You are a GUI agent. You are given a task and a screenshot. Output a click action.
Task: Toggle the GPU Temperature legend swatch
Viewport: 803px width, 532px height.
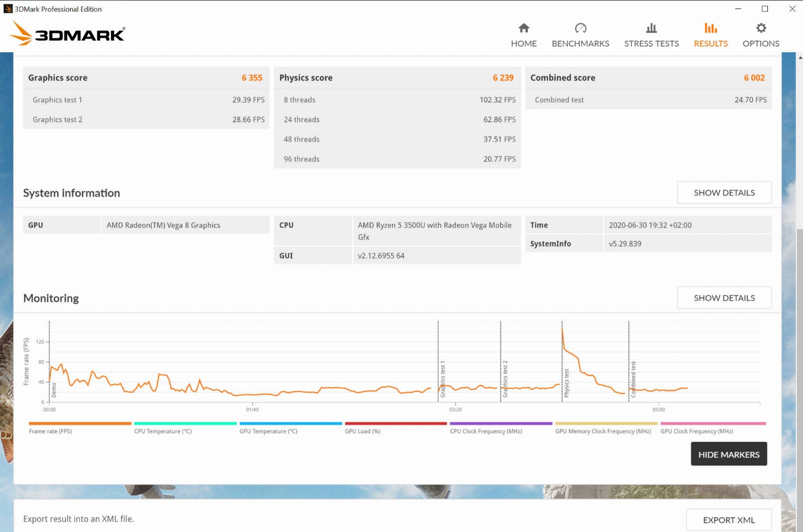coord(291,424)
